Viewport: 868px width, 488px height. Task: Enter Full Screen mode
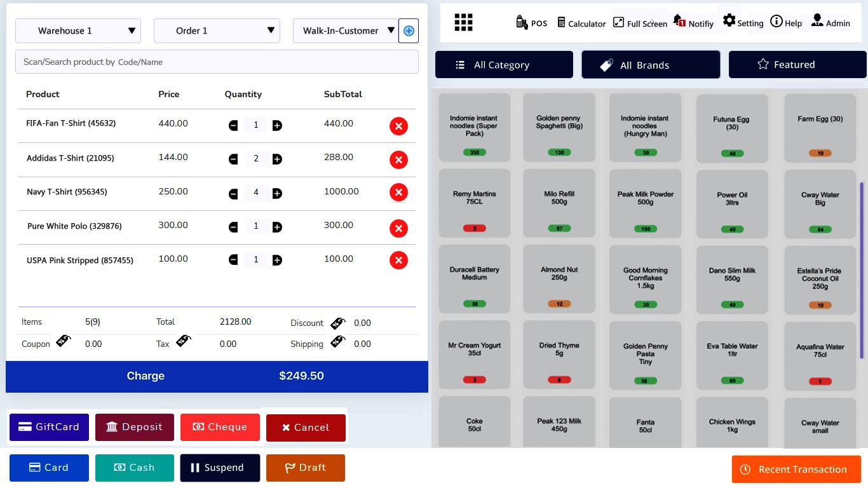[640, 22]
